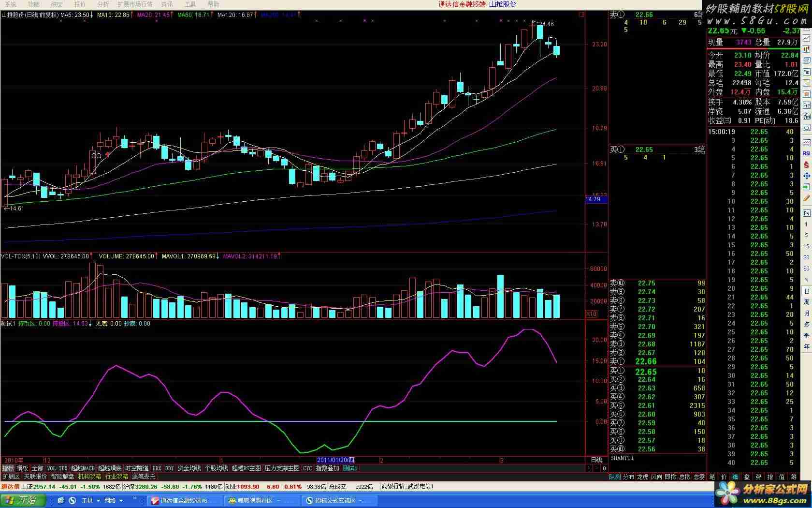The width and height of the screenshot is (812, 508).
Task: Click the blue four-arrow move icon
Action: (806, 176)
